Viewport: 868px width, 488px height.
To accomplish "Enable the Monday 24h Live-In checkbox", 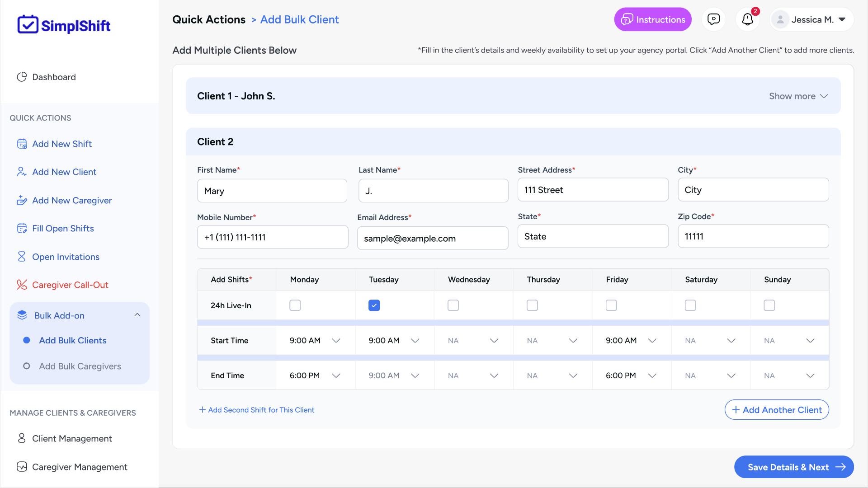I will coord(295,305).
